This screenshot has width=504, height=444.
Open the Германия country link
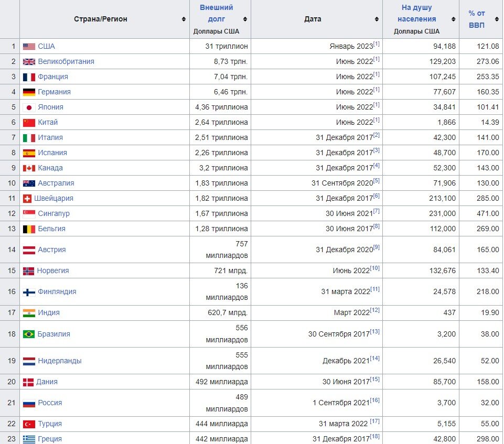point(54,92)
